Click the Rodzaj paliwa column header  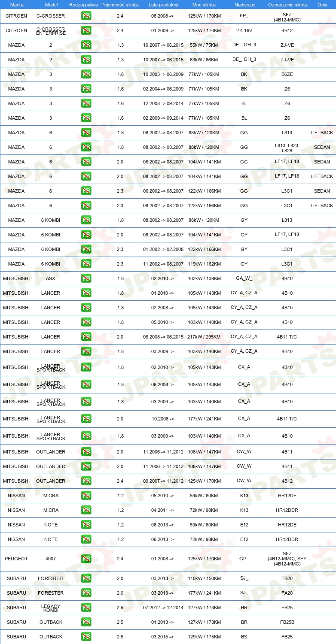pos(83,5)
